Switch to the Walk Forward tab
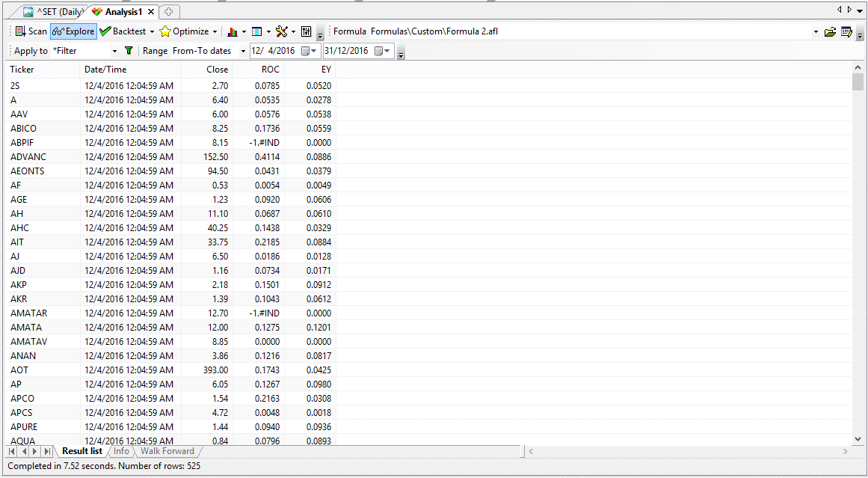The width and height of the screenshot is (868, 478). 167,451
